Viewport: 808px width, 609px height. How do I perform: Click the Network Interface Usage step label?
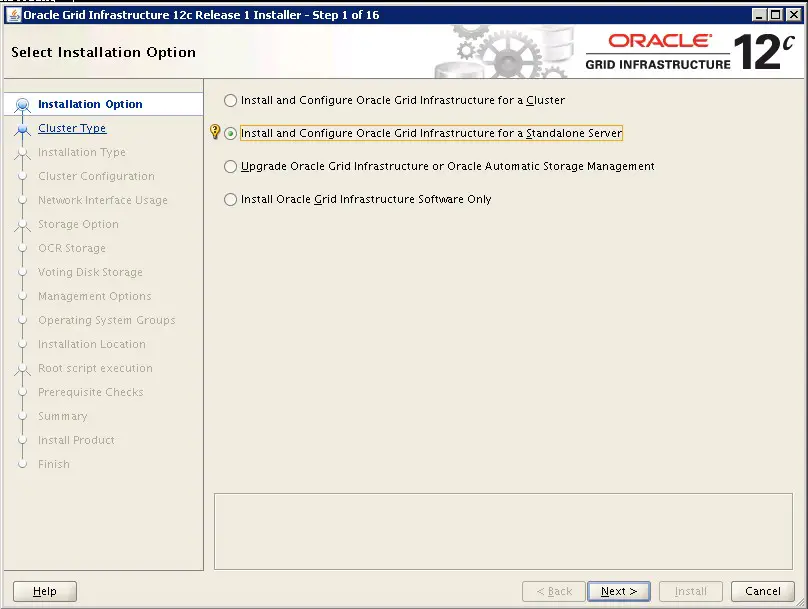pos(103,200)
